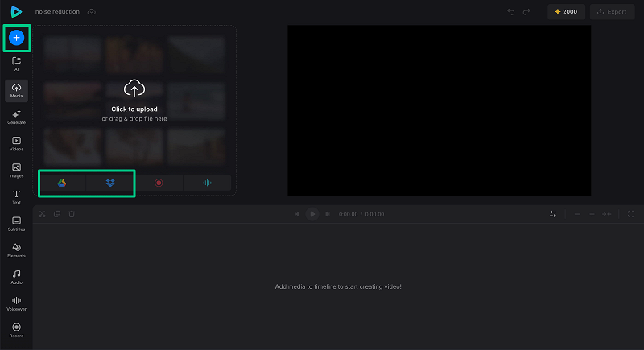The width and height of the screenshot is (644, 350).
Task: Open timeline settings sliders icon
Action: tap(553, 214)
